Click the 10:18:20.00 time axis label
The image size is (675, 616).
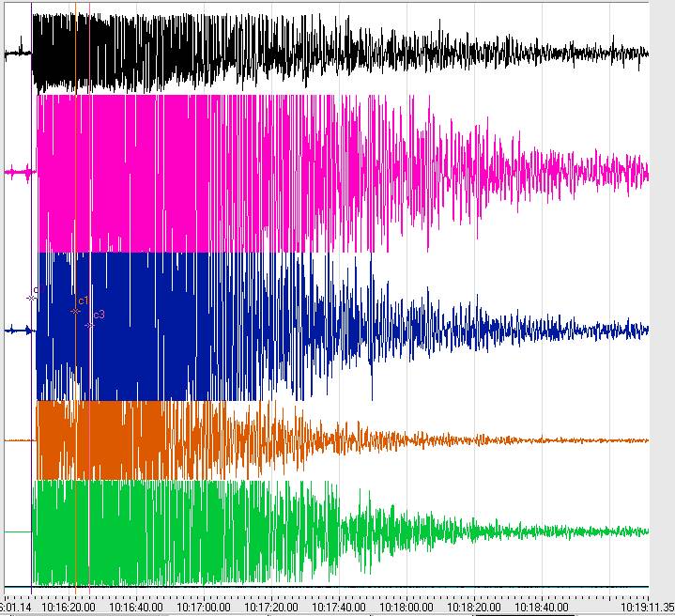coord(474,608)
